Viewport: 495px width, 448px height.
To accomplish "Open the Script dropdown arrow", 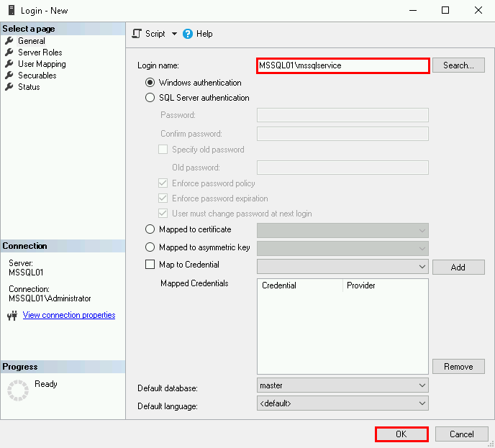I will click(174, 34).
